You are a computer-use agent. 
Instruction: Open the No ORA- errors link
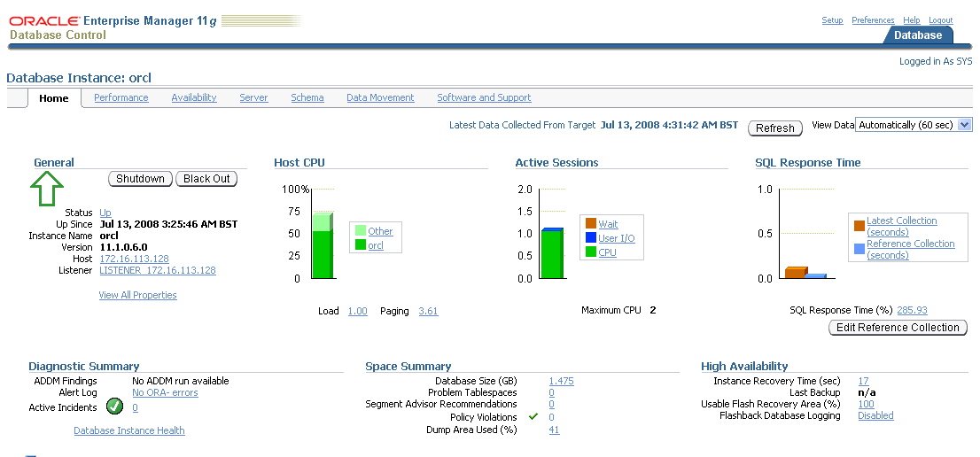[165, 392]
